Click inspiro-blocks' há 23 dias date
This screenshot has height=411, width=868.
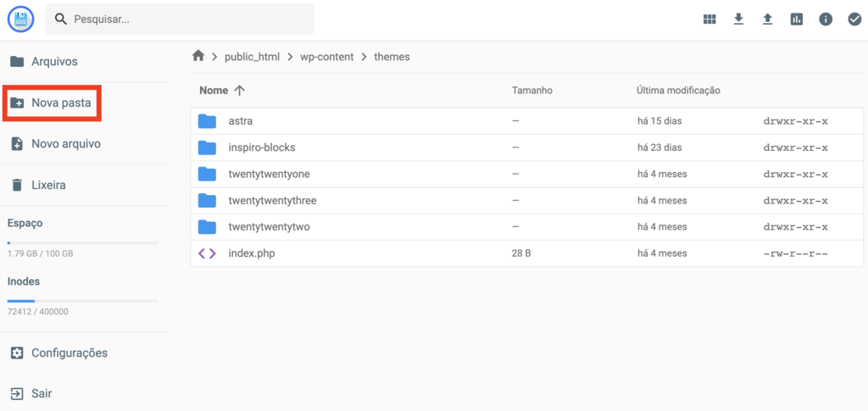(659, 147)
